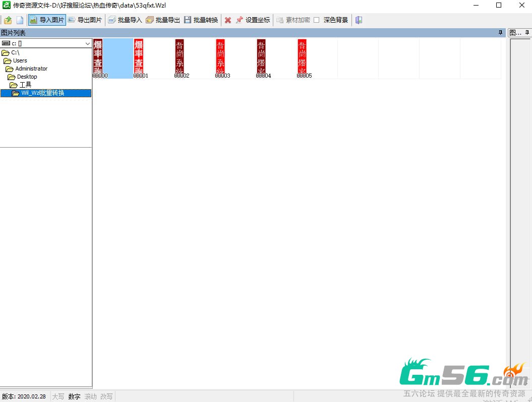532x402 pixels.
Task: Select image thumbnail 00003
Action: (x=220, y=57)
